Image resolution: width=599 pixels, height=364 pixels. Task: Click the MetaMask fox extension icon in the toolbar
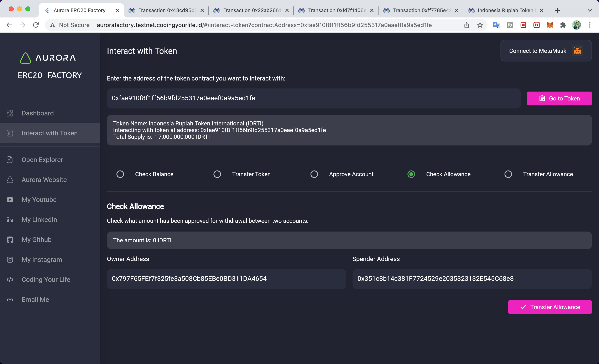click(550, 25)
